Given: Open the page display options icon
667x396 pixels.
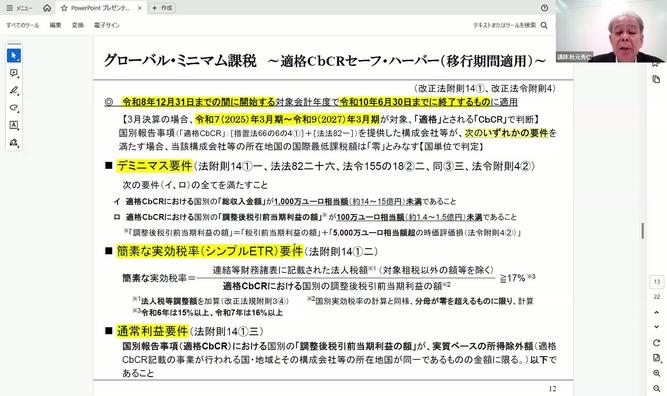Looking at the screenshot, I should [656, 358].
